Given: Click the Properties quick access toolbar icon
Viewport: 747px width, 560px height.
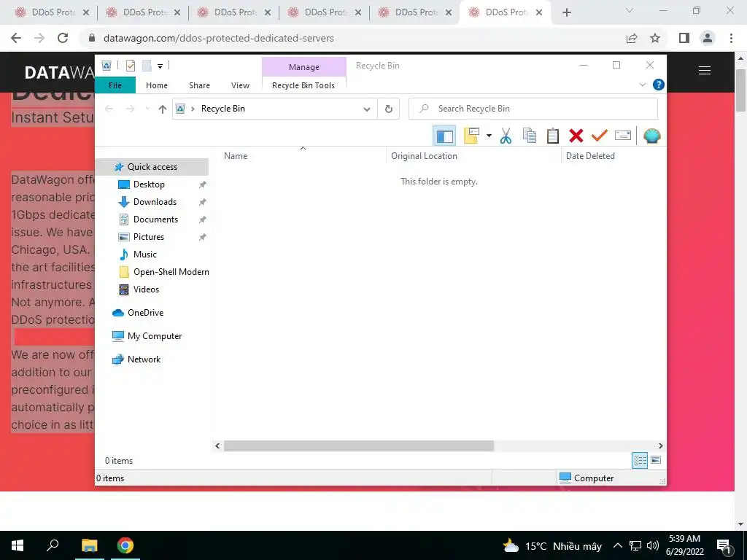Looking at the screenshot, I should coord(131,66).
